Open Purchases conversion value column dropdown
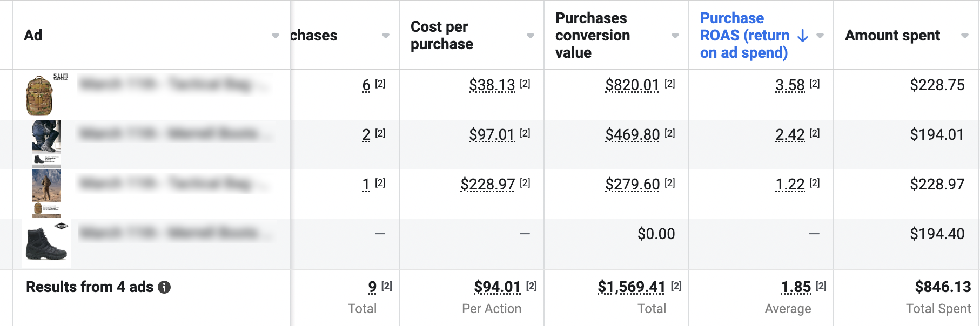 675,36
